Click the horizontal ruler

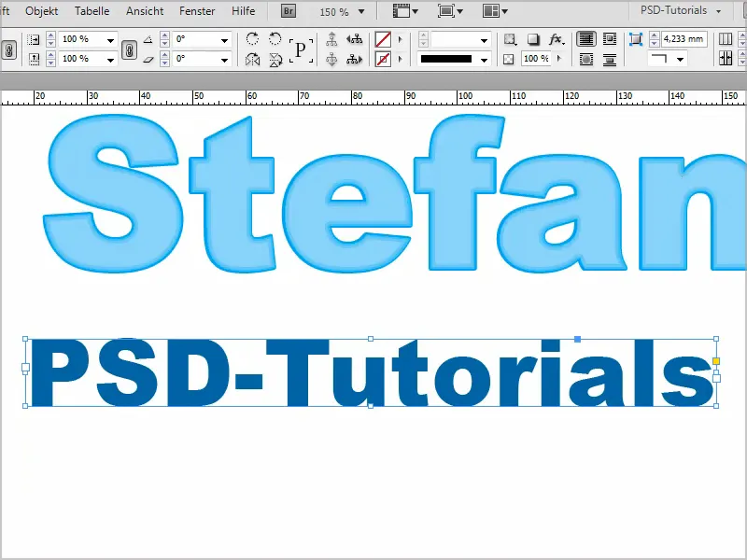tap(373, 98)
